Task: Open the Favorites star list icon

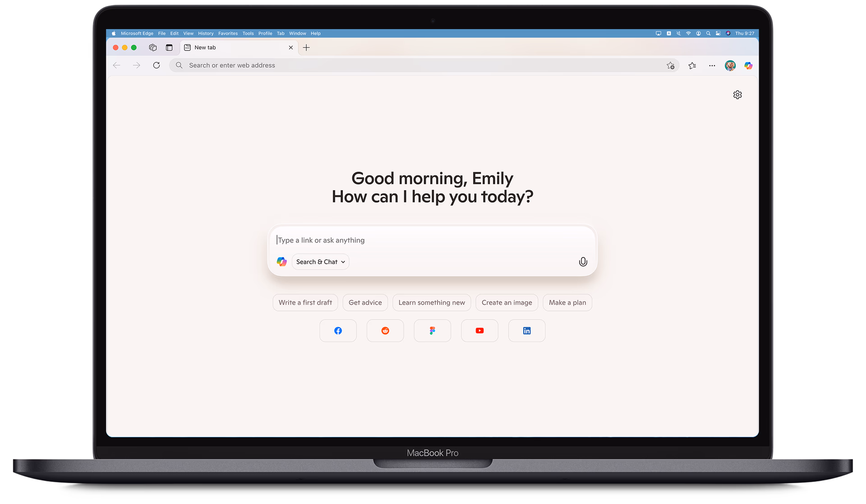Action: 692,66
